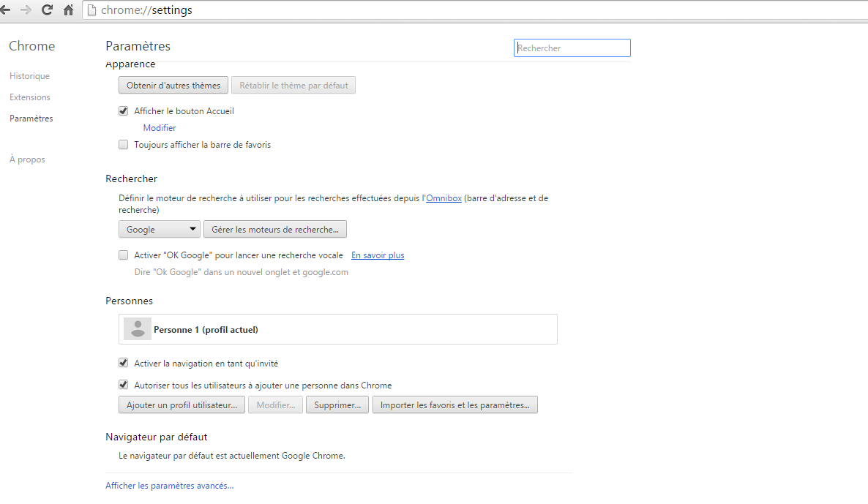Go back using the browser back arrow

5,10
